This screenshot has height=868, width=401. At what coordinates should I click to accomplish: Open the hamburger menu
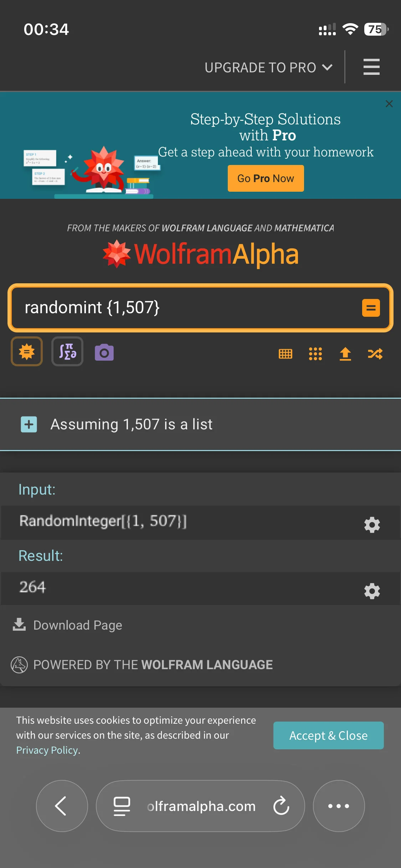[371, 67]
